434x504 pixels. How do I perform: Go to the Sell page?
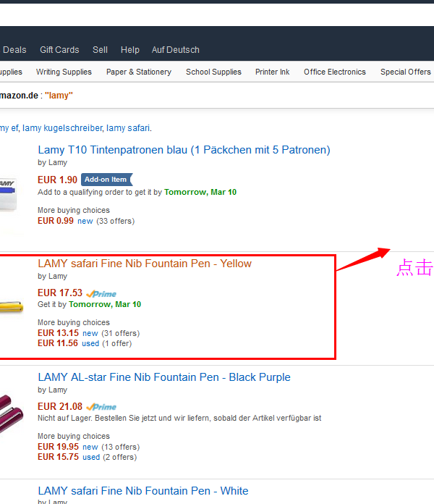click(x=100, y=50)
